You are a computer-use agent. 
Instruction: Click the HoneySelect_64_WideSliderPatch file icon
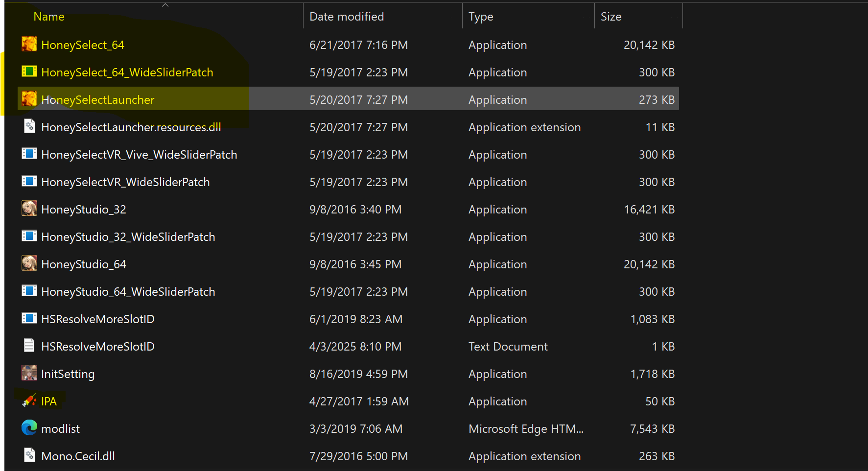coord(29,71)
